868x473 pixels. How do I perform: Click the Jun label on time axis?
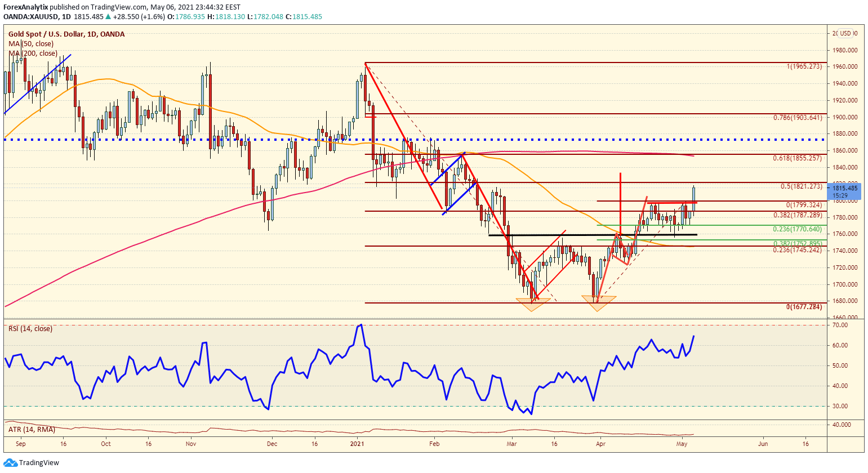click(763, 444)
